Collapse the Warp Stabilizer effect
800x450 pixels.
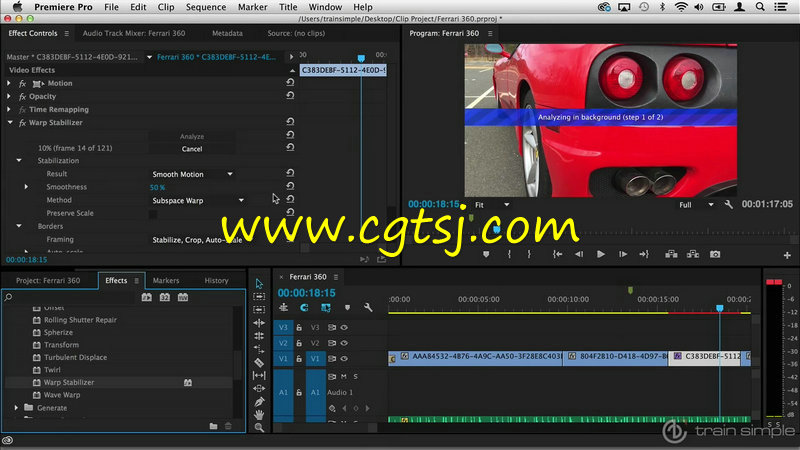[10, 122]
